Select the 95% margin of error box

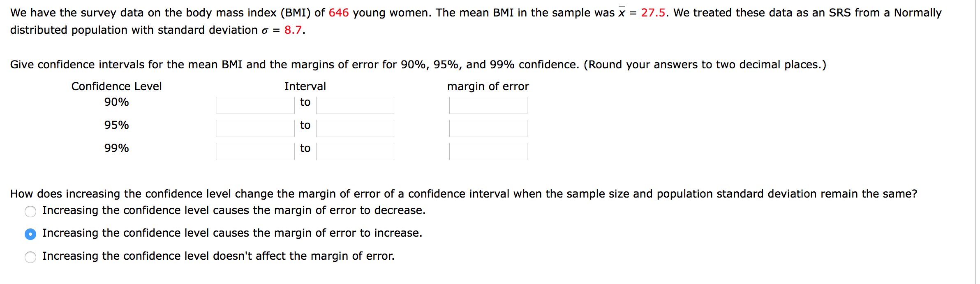pos(488,128)
